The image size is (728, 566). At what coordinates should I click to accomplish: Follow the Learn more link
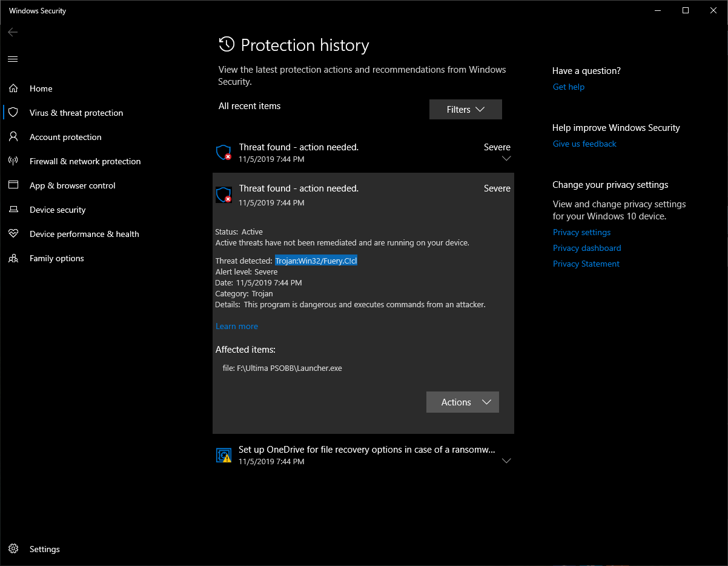pyautogui.click(x=237, y=326)
